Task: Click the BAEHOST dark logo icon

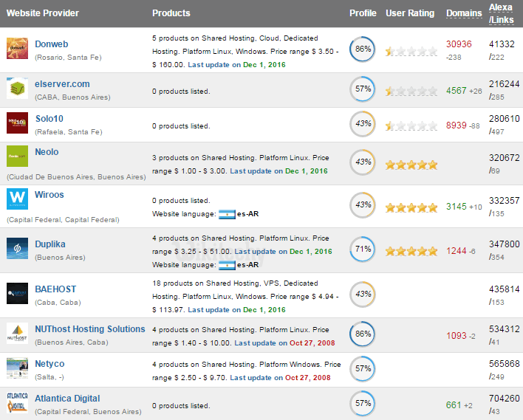Action: (x=17, y=293)
